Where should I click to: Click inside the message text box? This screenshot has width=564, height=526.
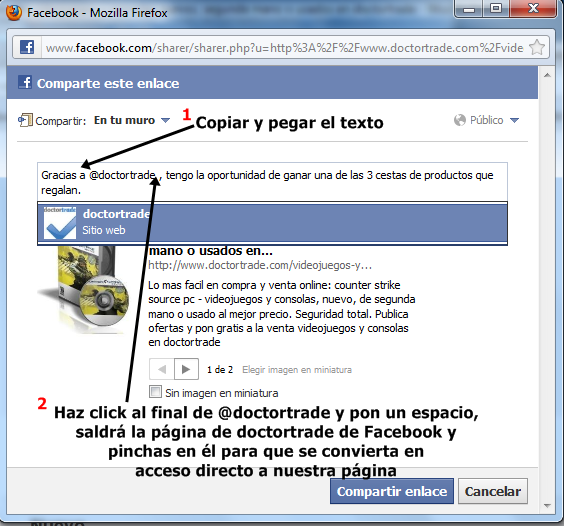click(272, 182)
